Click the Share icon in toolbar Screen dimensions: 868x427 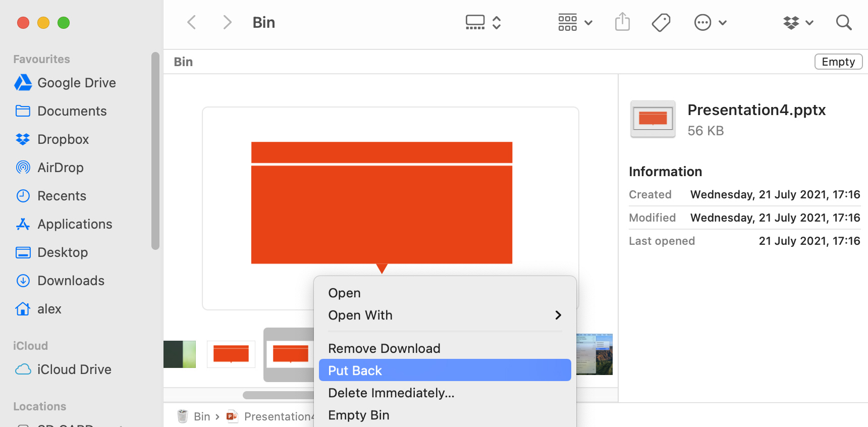[622, 22]
